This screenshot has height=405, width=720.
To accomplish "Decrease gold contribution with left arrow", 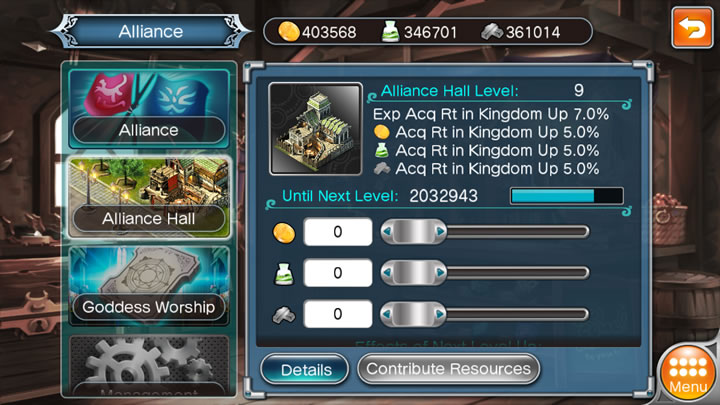I will pyautogui.click(x=387, y=231).
